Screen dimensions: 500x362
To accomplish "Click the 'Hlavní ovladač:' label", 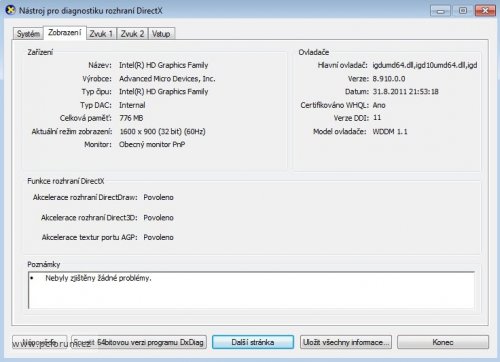I will [343, 65].
